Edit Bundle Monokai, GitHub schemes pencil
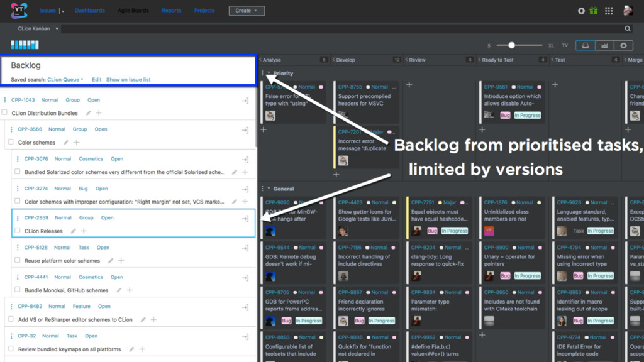Viewport: 644px width, 362px height. point(119,290)
